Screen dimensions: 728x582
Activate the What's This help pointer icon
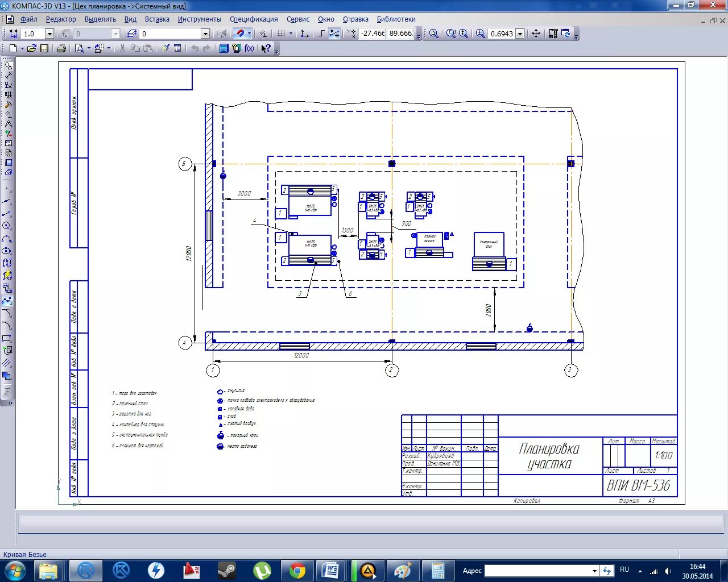tap(266, 49)
